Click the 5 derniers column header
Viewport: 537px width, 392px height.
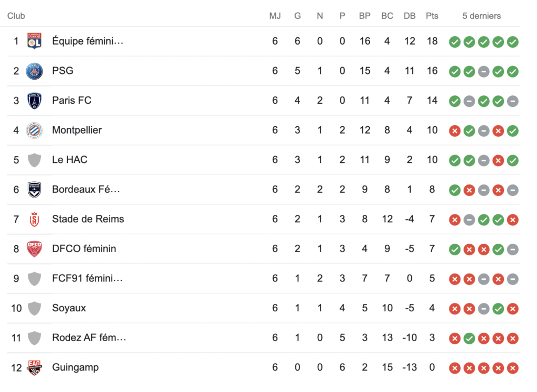(481, 16)
